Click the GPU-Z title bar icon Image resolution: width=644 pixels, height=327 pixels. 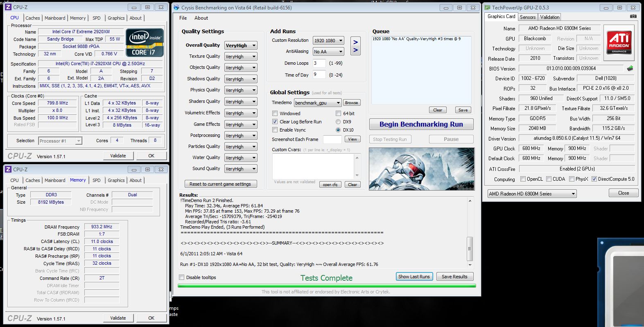coord(487,7)
